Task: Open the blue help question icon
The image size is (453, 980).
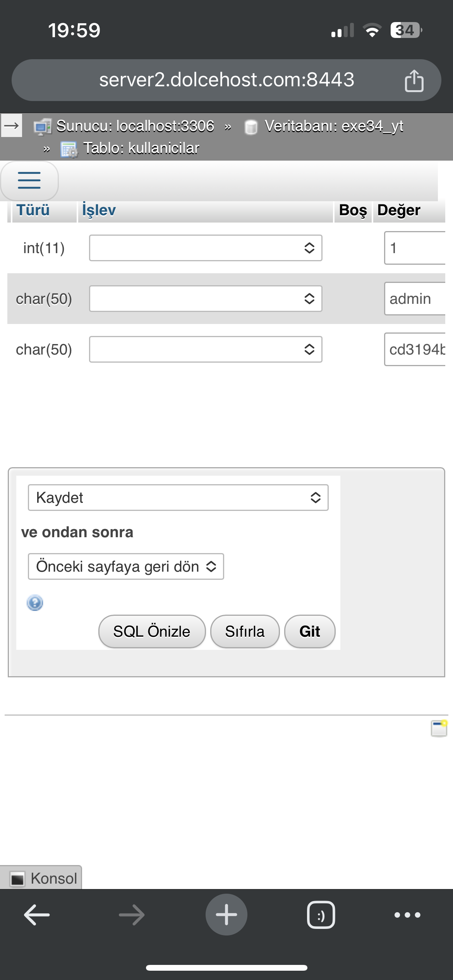Action: [35, 603]
